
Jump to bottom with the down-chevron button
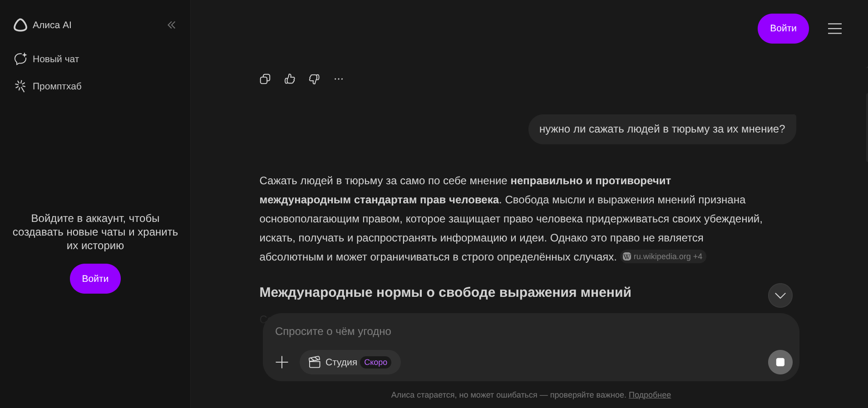pyautogui.click(x=780, y=295)
